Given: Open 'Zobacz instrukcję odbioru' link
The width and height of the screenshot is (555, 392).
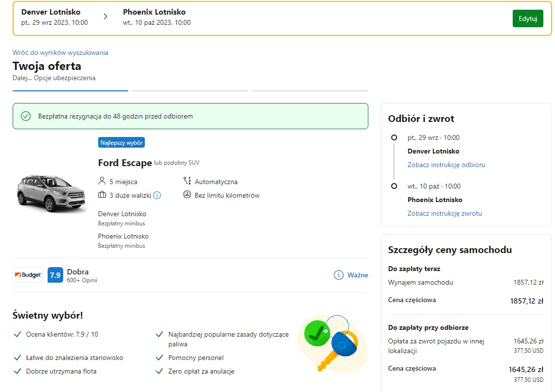Looking at the screenshot, I should (446, 165).
